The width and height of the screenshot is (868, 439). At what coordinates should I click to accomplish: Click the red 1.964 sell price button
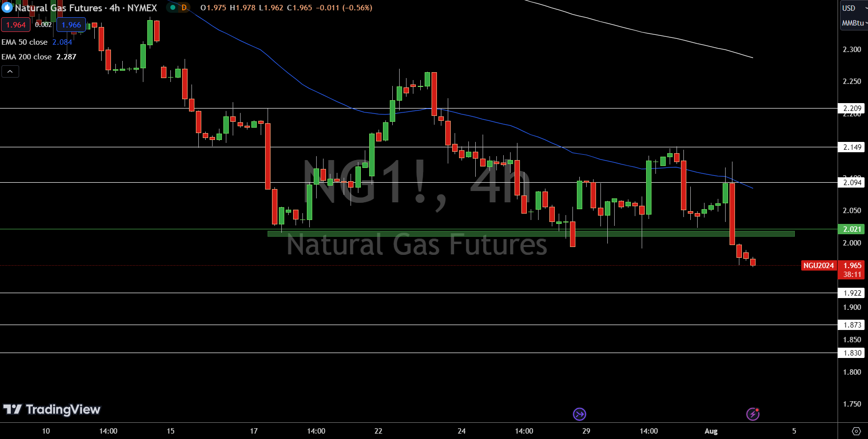click(x=16, y=25)
